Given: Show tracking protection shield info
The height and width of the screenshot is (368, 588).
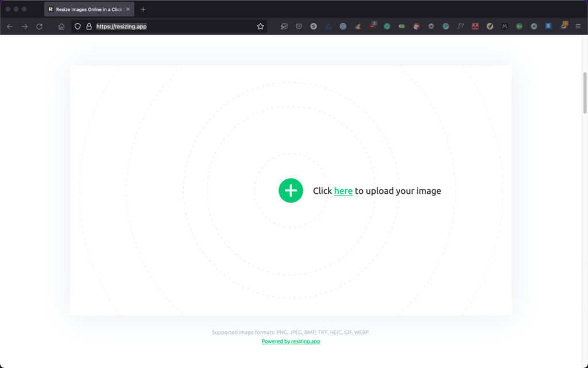Looking at the screenshot, I should [78, 26].
